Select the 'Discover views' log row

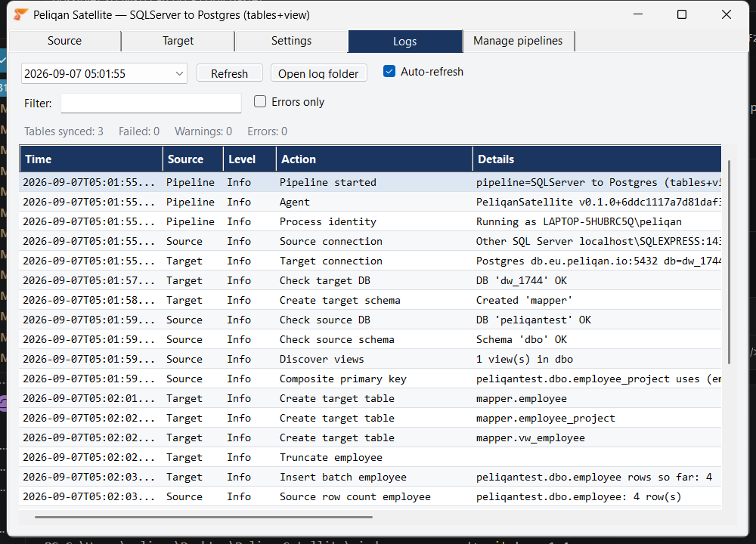(x=370, y=359)
